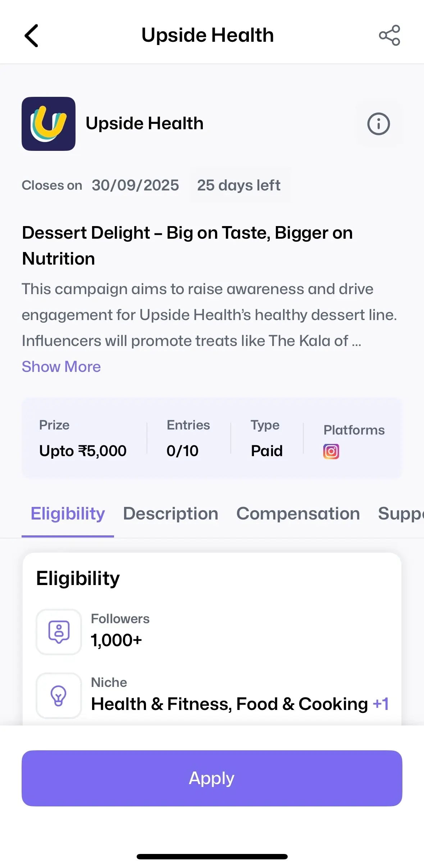The width and height of the screenshot is (424, 868).
Task: Expand the +1 additional niches
Action: [381, 704]
